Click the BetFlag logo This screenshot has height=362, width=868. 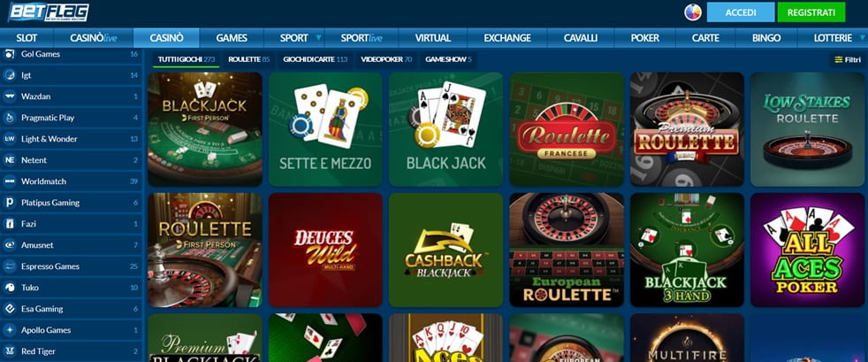[48, 12]
